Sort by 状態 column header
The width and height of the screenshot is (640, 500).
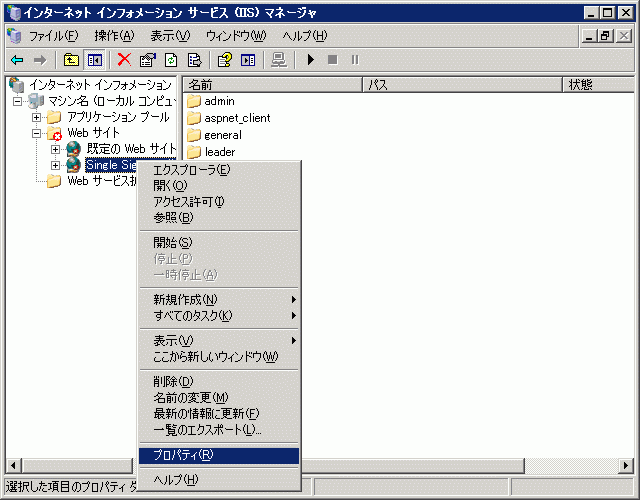(598, 85)
